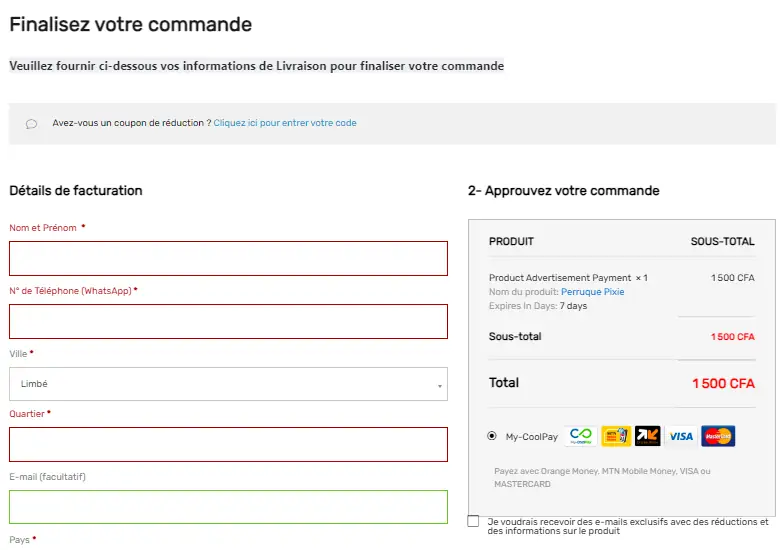Click the MTN Mobile Money icon
The height and width of the screenshot is (550, 783).
coord(615,436)
